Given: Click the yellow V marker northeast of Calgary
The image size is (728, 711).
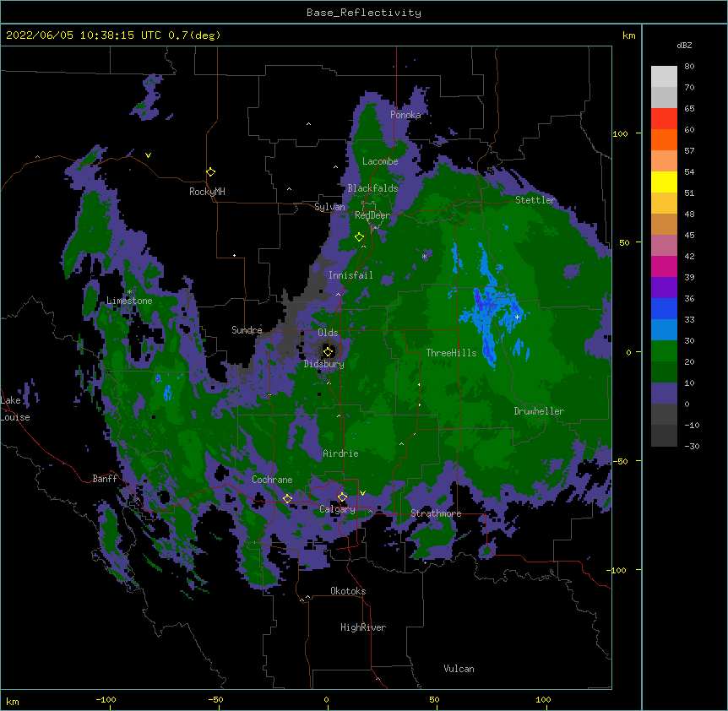Looking at the screenshot, I should click(x=362, y=493).
